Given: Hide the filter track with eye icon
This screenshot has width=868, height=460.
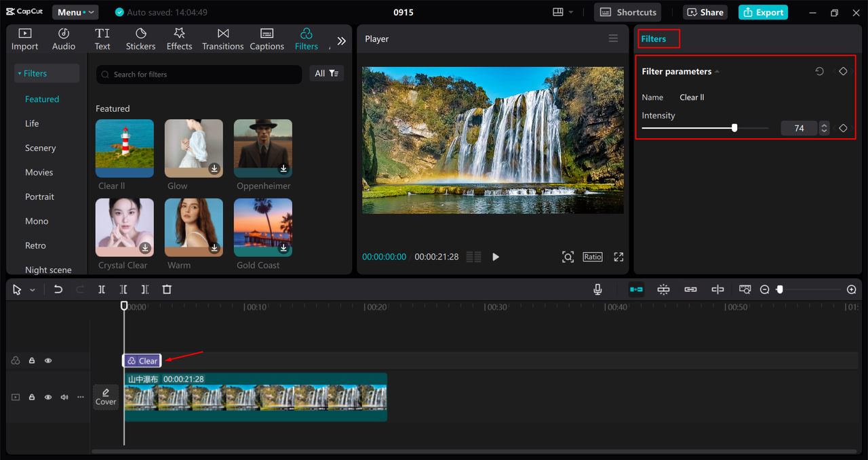Looking at the screenshot, I should pos(48,360).
